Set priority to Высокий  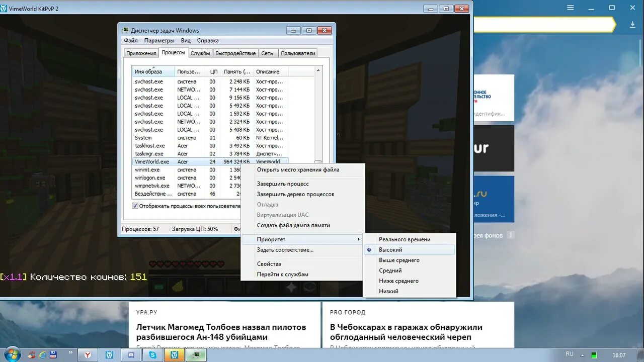click(410, 250)
